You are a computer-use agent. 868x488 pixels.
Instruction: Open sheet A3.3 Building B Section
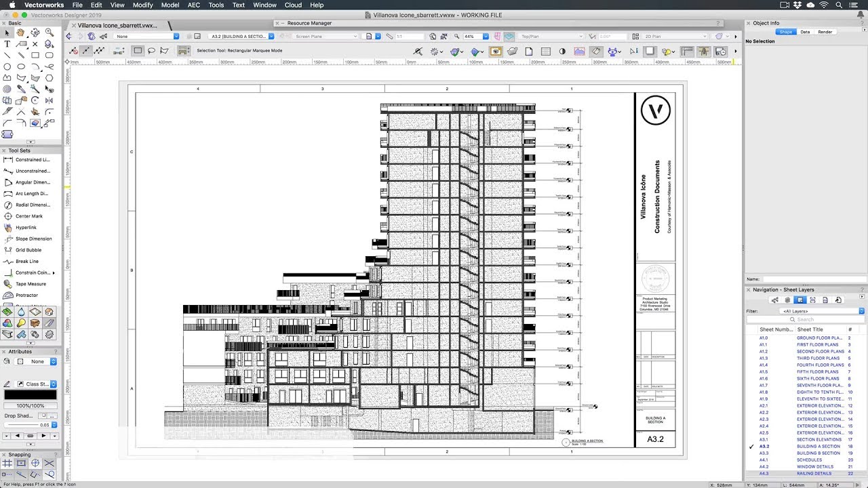[805, 453]
